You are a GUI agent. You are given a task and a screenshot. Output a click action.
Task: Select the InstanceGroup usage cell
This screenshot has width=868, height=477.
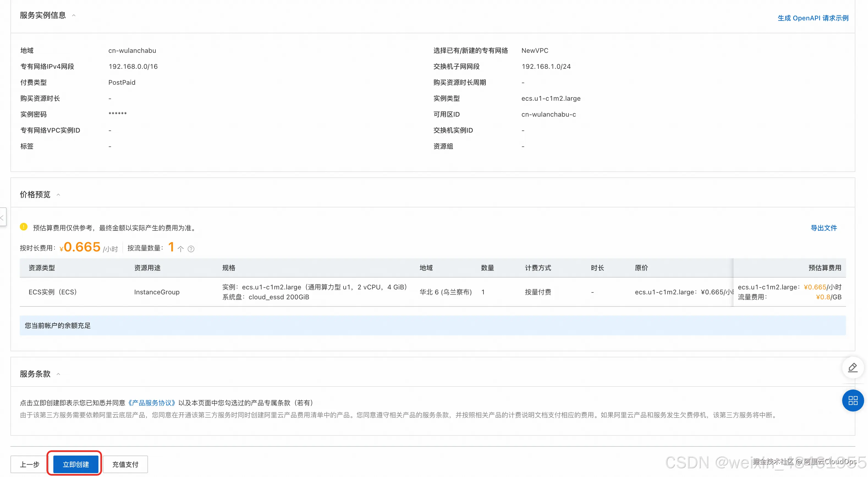coord(157,292)
